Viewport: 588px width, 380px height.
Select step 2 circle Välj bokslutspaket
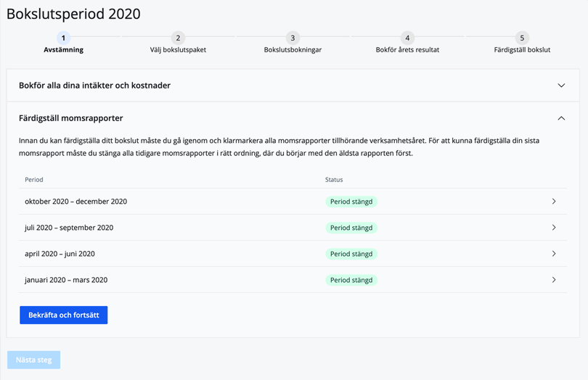coord(178,38)
